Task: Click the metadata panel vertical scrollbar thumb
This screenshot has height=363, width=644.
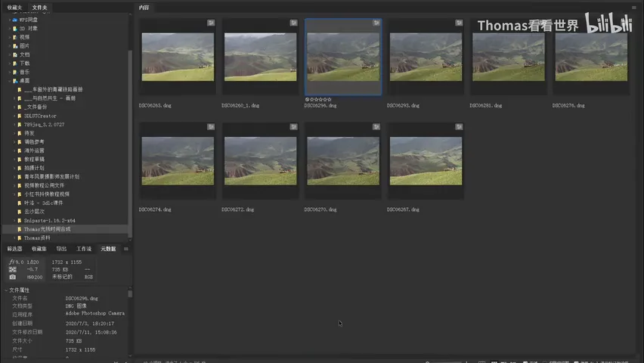Action: tap(130, 293)
